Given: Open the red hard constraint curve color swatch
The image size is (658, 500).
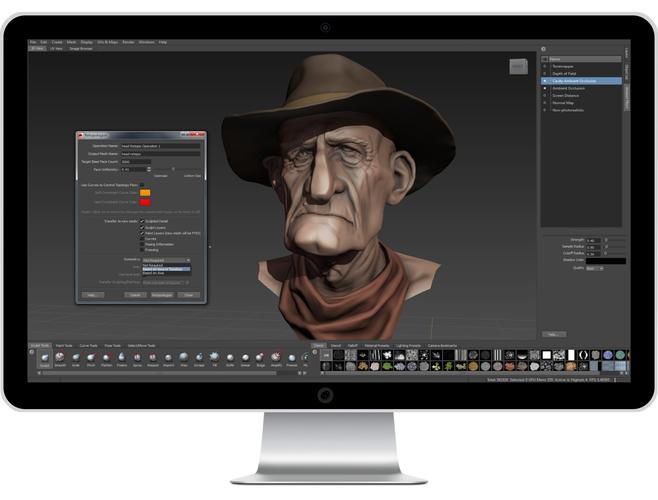Looking at the screenshot, I should click(145, 202).
